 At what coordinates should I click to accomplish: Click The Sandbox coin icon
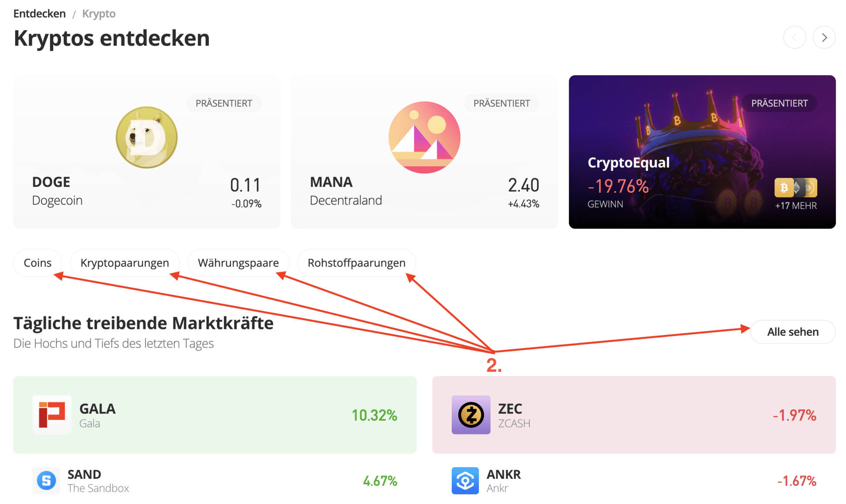[x=46, y=481]
